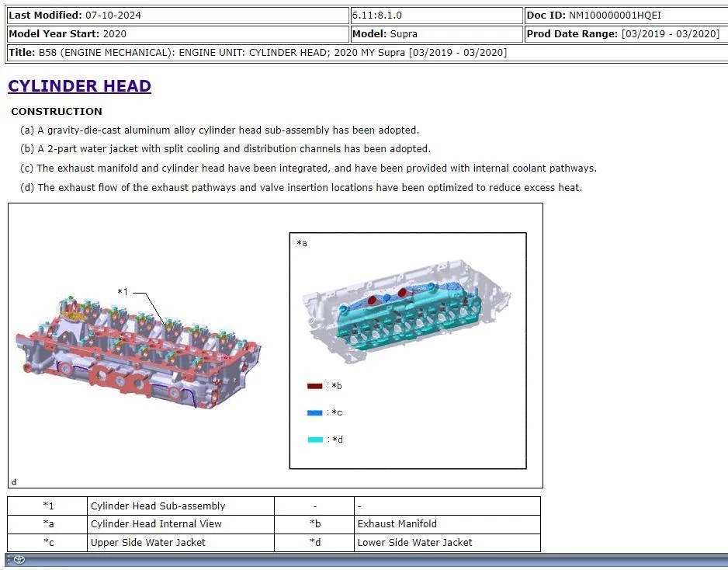Select the 'Cylinder Head Internal View' table cell
Viewport: 728px width, 570px height.
(181, 524)
